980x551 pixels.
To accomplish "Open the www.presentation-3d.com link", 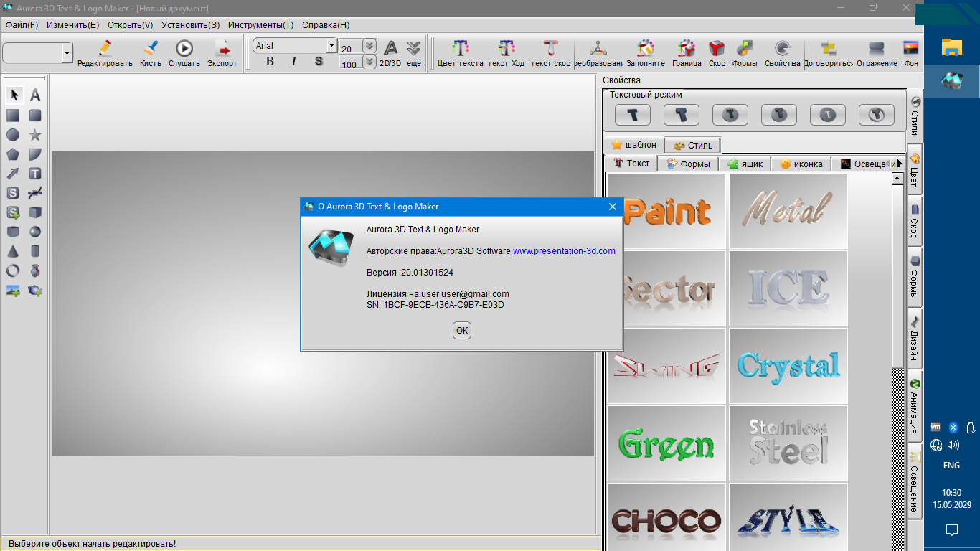I will click(x=564, y=251).
